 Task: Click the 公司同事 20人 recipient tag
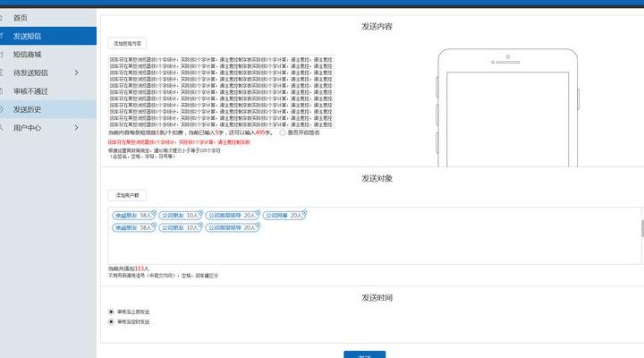(284, 216)
